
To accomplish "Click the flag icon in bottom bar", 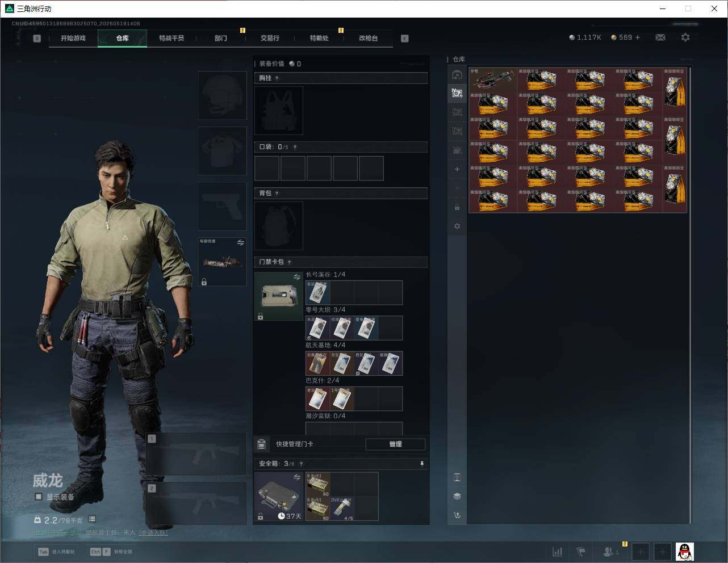I will pos(581,552).
